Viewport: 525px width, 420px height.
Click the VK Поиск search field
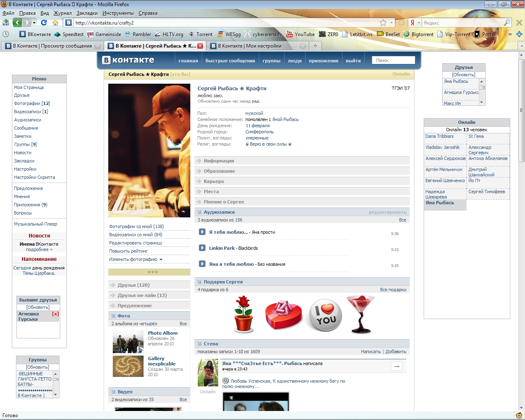click(x=393, y=60)
